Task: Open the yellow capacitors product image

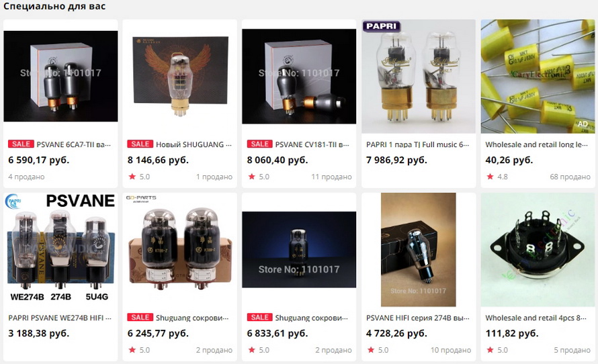Action: coord(538,77)
